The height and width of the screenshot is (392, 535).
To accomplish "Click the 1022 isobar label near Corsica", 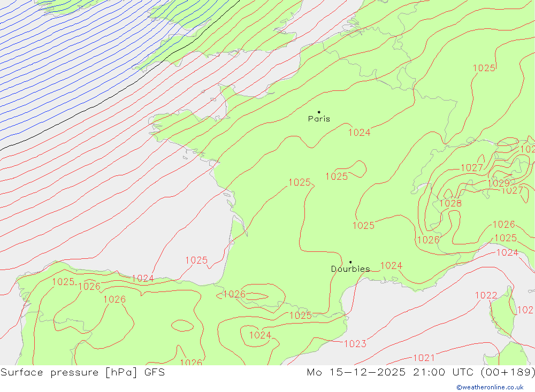I will point(486,295).
